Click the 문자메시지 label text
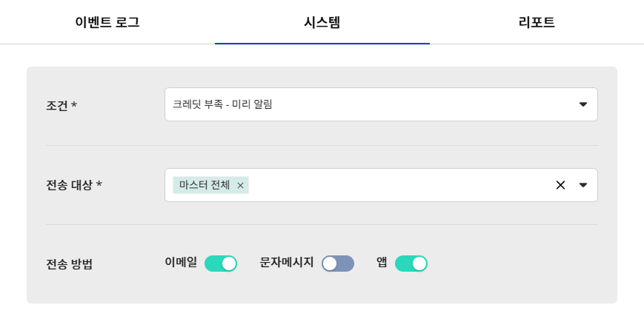This screenshot has width=644, height=322. pos(287,262)
